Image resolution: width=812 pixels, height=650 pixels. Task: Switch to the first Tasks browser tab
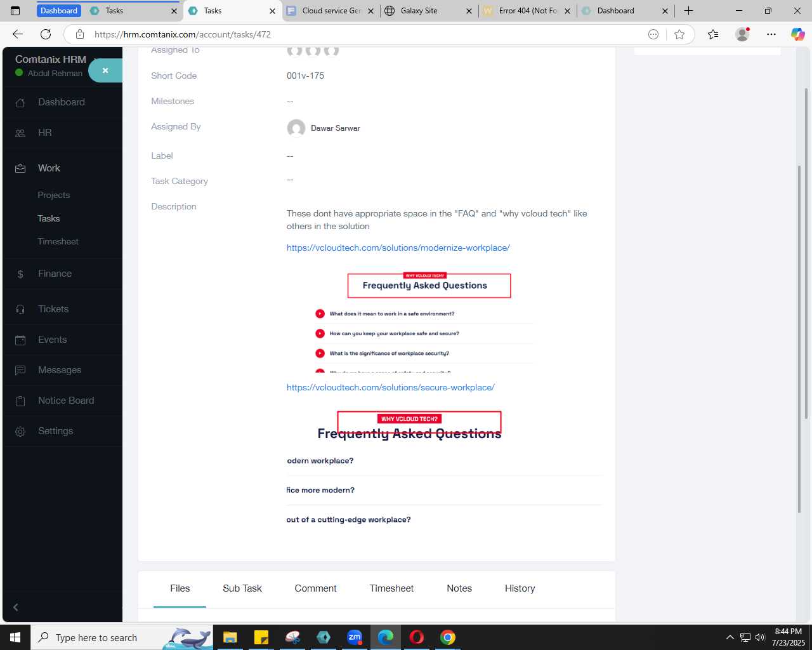[x=133, y=11]
